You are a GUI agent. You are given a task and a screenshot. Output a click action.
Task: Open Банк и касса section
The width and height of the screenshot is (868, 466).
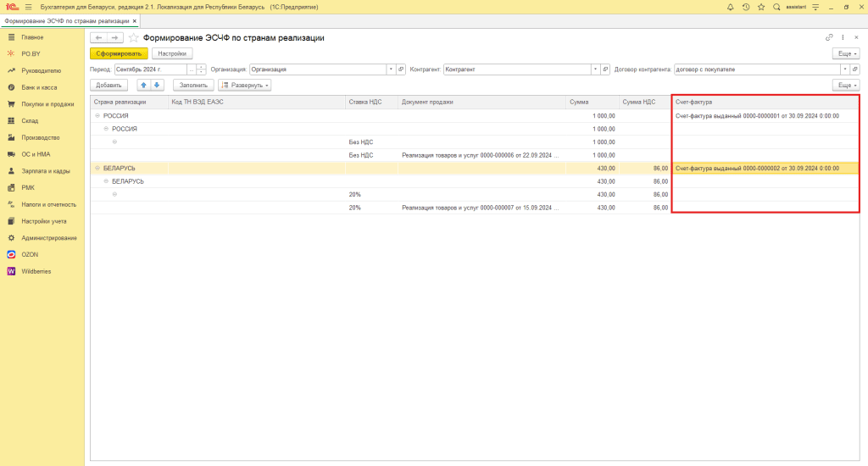pyautogui.click(x=39, y=87)
